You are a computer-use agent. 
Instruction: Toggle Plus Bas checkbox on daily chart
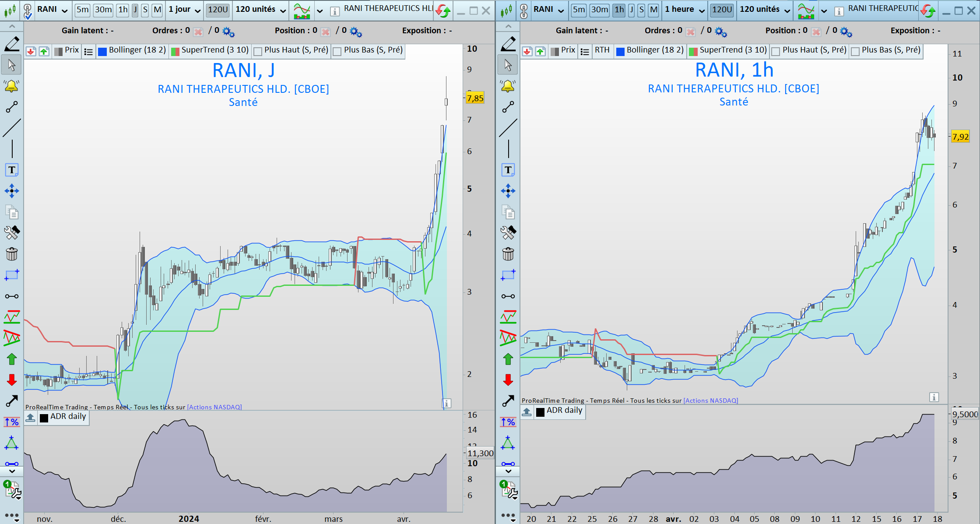coord(337,52)
